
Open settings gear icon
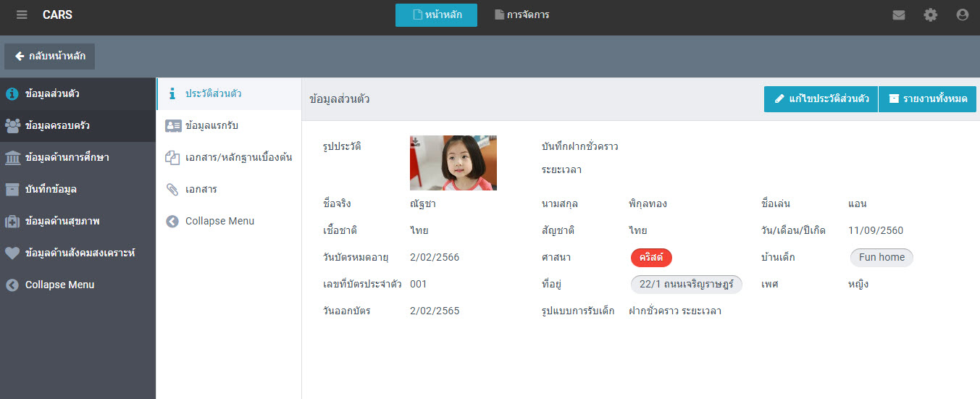[x=931, y=15]
